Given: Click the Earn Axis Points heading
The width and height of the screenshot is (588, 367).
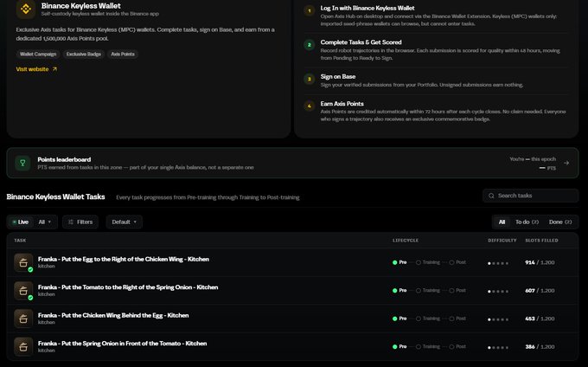Looking at the screenshot, I should tap(342, 104).
